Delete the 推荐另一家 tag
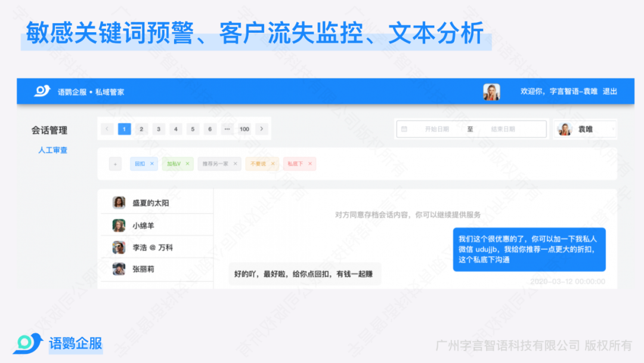Image resolution: width=644 pixels, height=363 pixels. click(x=235, y=164)
